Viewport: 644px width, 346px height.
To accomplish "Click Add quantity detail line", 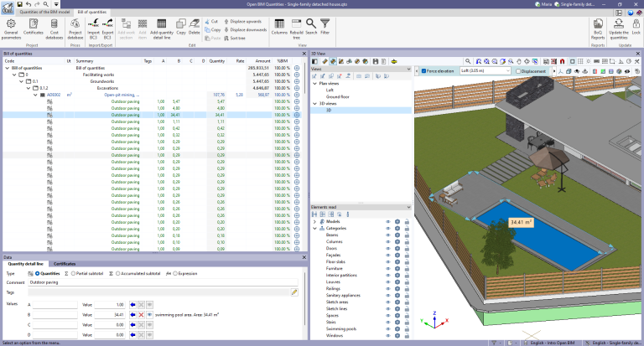I will 162,28.
